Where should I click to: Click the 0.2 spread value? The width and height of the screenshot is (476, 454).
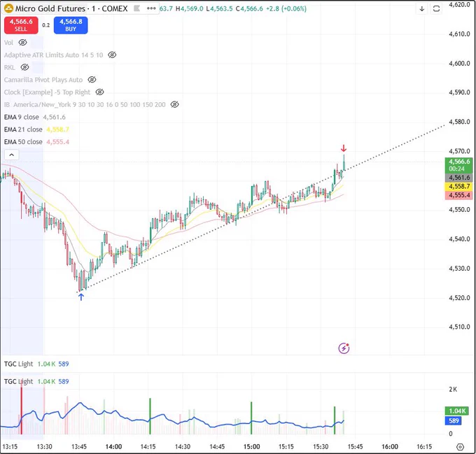(x=45, y=25)
